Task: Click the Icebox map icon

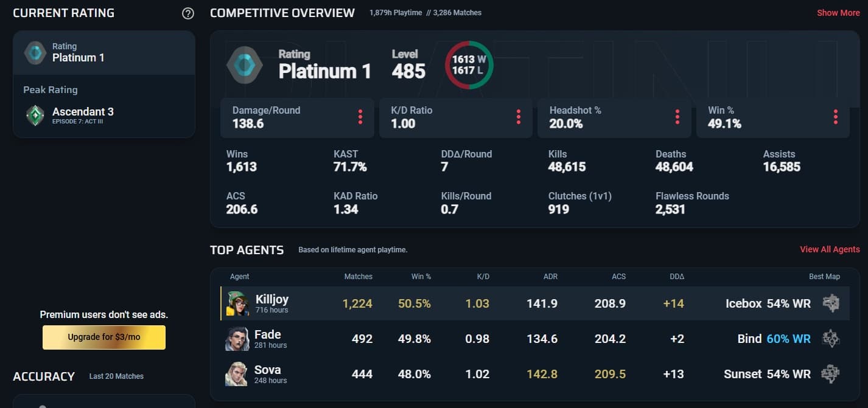Action: [831, 303]
